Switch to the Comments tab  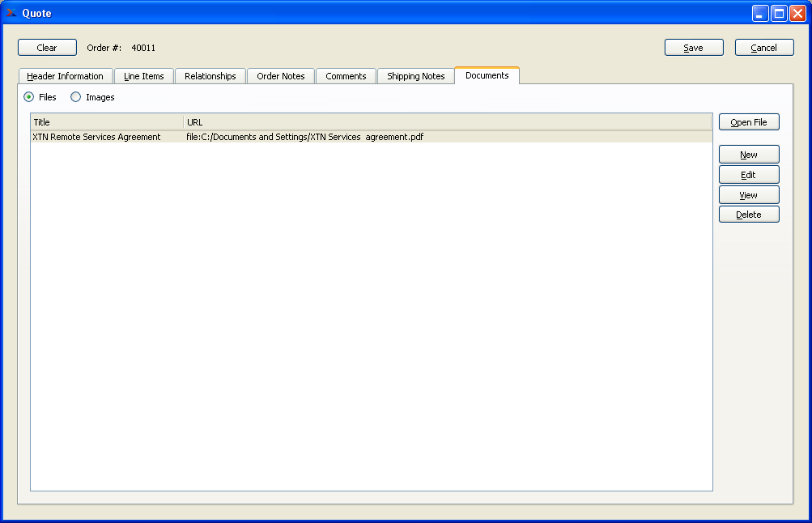[346, 76]
